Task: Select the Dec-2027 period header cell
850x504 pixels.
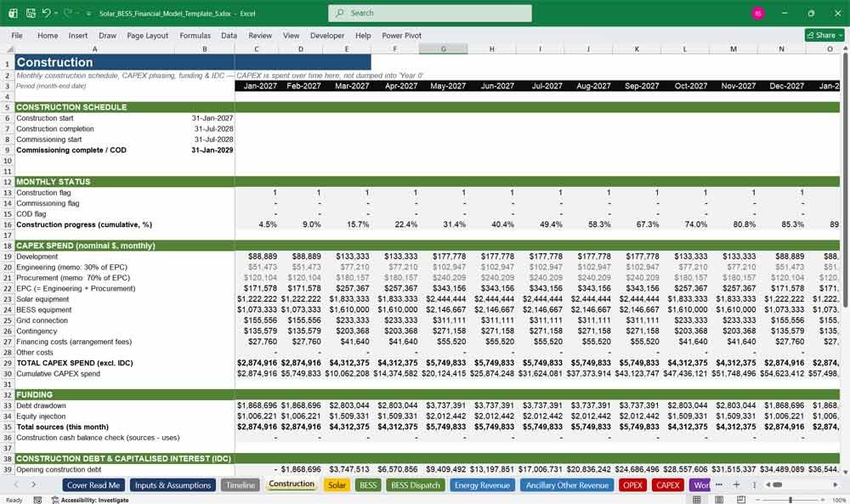Action: [x=782, y=86]
